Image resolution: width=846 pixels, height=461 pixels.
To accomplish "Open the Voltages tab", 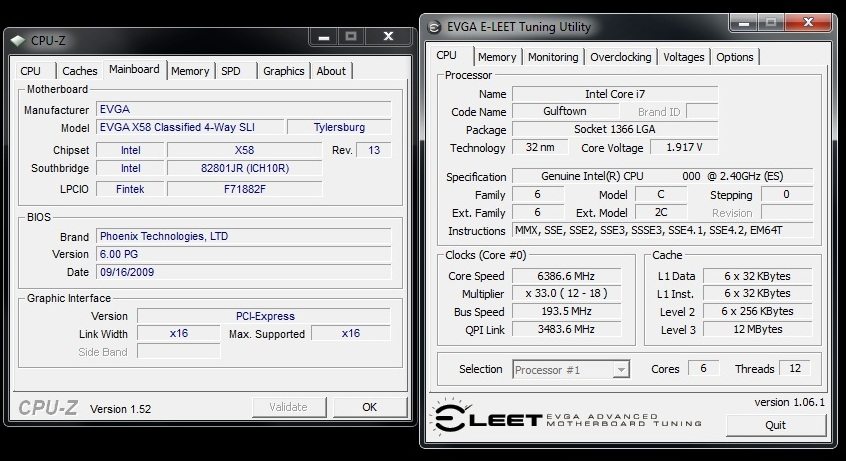I will 684,57.
